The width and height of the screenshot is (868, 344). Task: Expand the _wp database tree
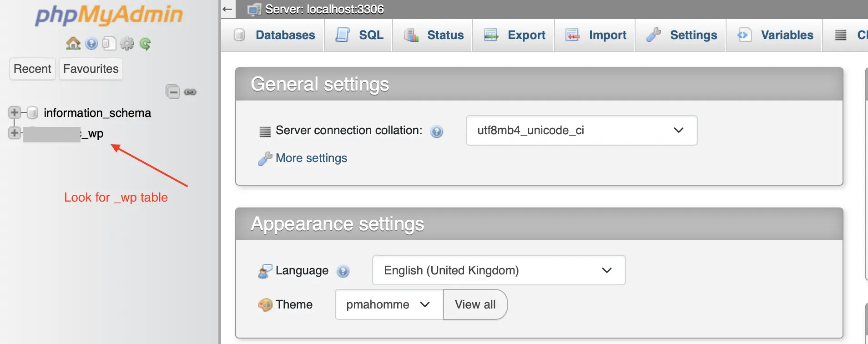(15, 133)
